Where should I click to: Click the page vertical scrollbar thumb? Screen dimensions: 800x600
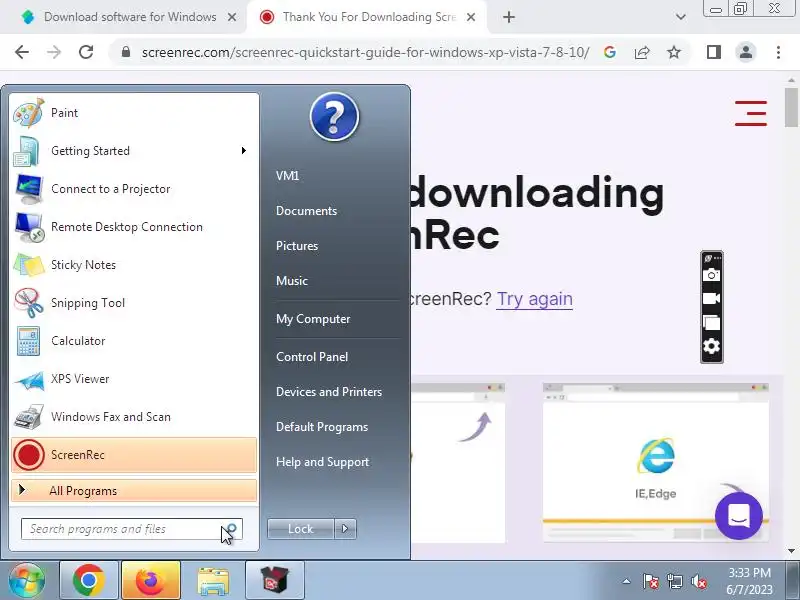(791, 107)
